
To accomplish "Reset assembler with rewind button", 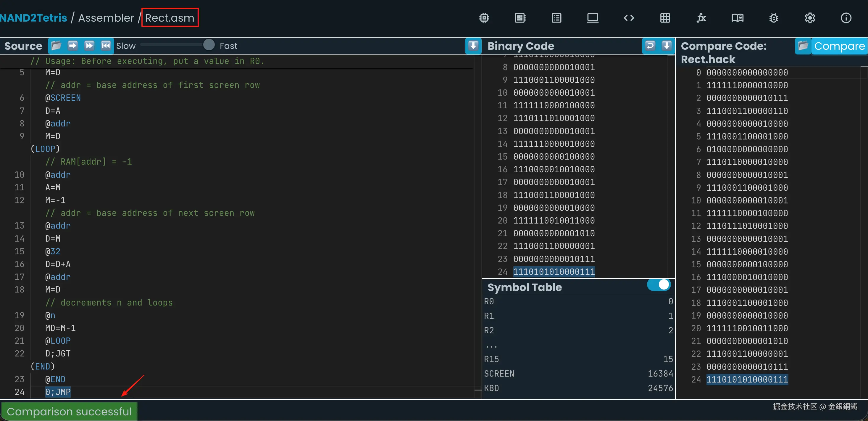I will pos(106,46).
